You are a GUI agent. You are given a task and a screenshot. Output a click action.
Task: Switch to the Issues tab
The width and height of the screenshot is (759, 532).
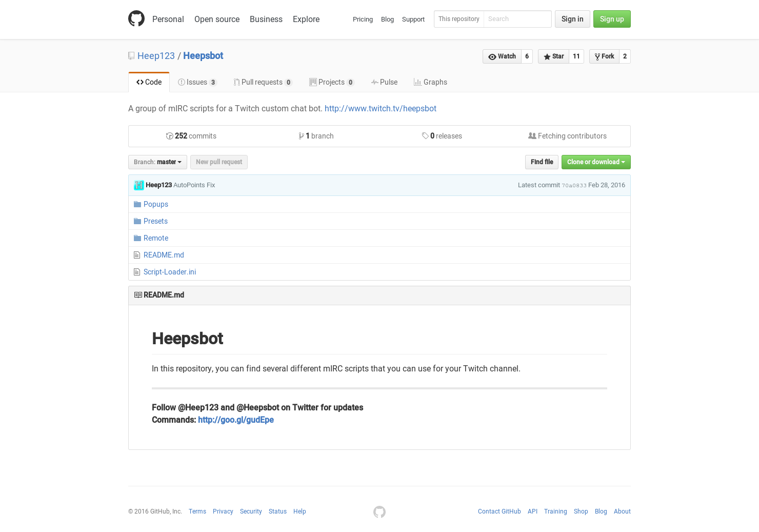196,82
